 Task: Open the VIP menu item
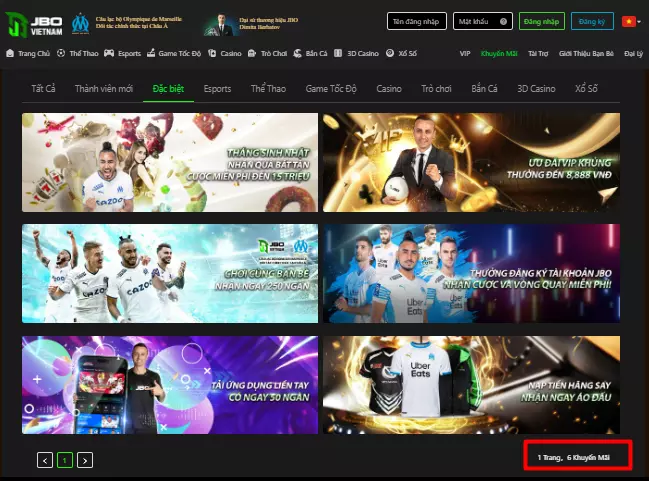pos(465,53)
